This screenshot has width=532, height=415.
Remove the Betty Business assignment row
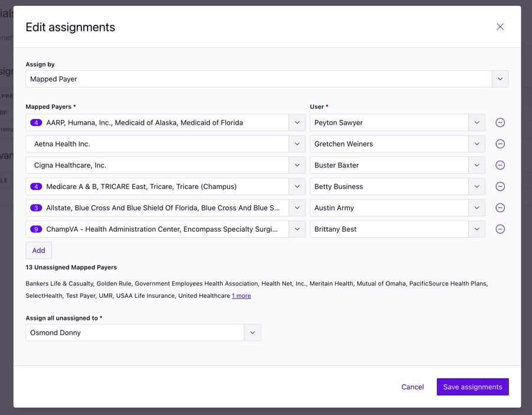tap(499, 187)
